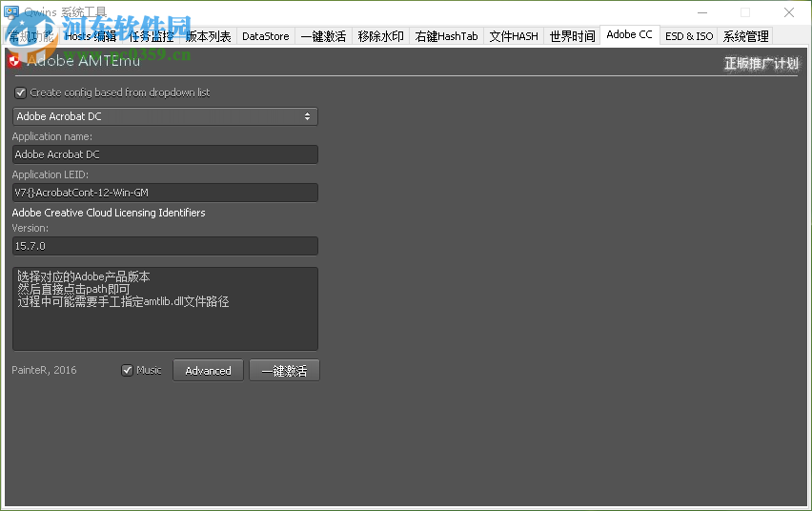Close the Qwins 系统工具 window
The height and width of the screenshot is (511, 812).
[x=789, y=12]
